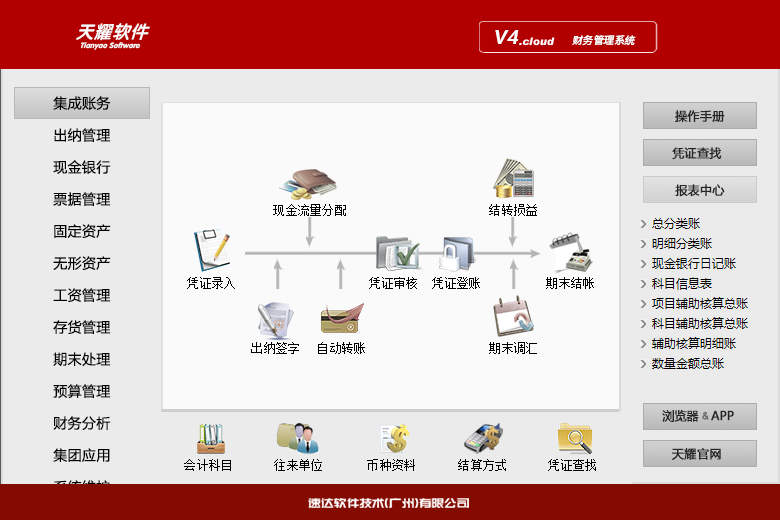Open the 项目辅助核算总账 link
Image resolution: width=780 pixels, height=520 pixels.
coord(700,304)
